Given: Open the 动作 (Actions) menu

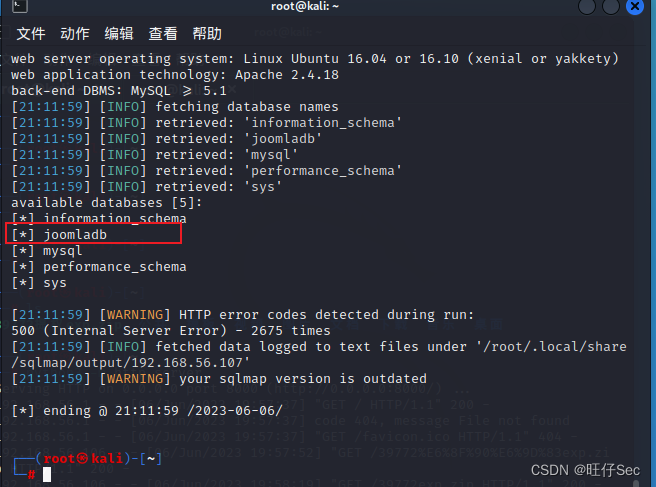Looking at the screenshot, I should (x=75, y=33).
